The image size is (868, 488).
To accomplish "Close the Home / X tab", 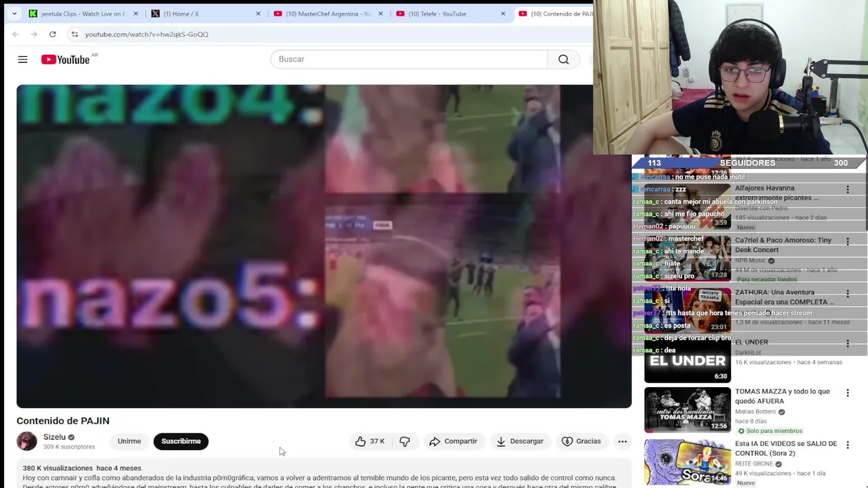I will tap(258, 14).
